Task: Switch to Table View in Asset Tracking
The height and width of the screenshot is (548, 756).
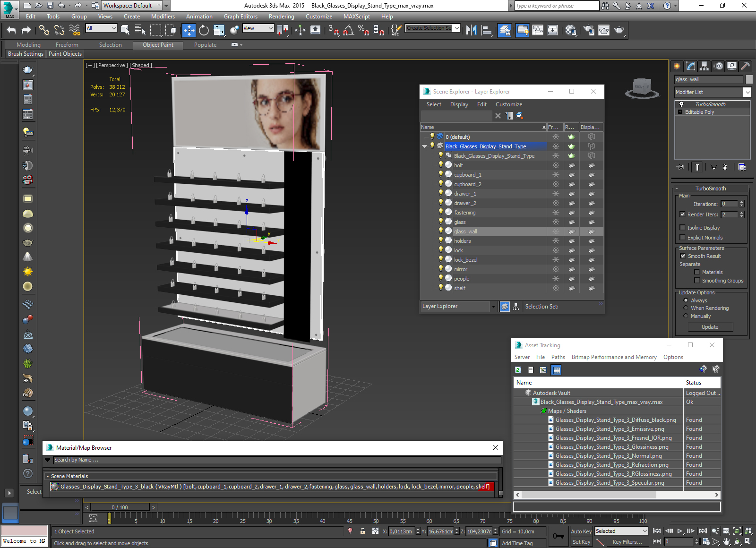Action: [557, 370]
